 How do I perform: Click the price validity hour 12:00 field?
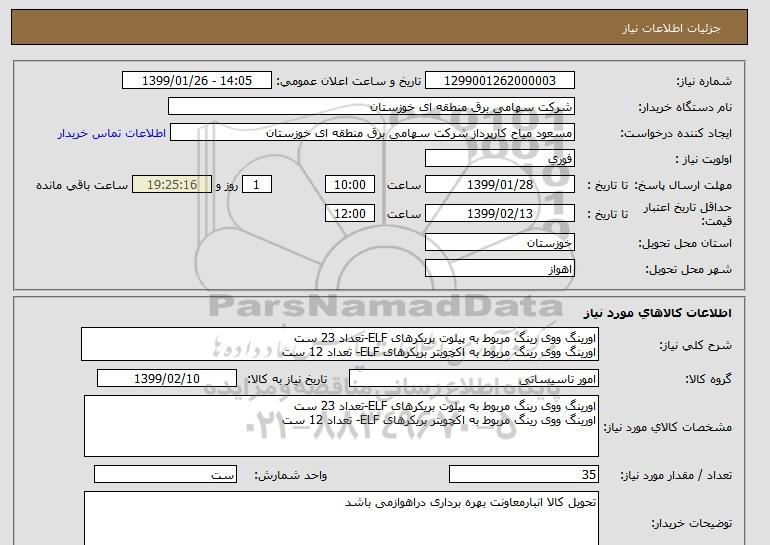(x=351, y=213)
